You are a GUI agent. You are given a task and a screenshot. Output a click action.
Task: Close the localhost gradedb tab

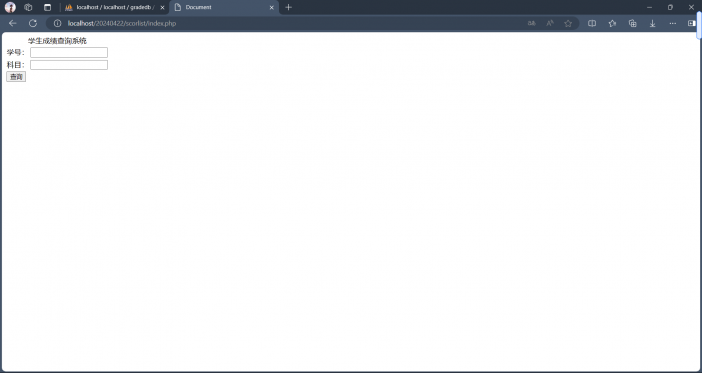[162, 8]
